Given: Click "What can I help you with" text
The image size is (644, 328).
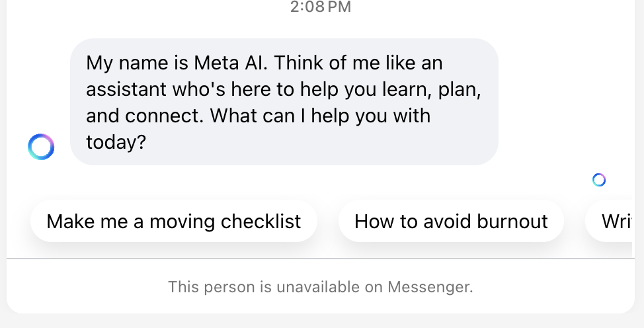Looking at the screenshot, I should click(321, 116).
